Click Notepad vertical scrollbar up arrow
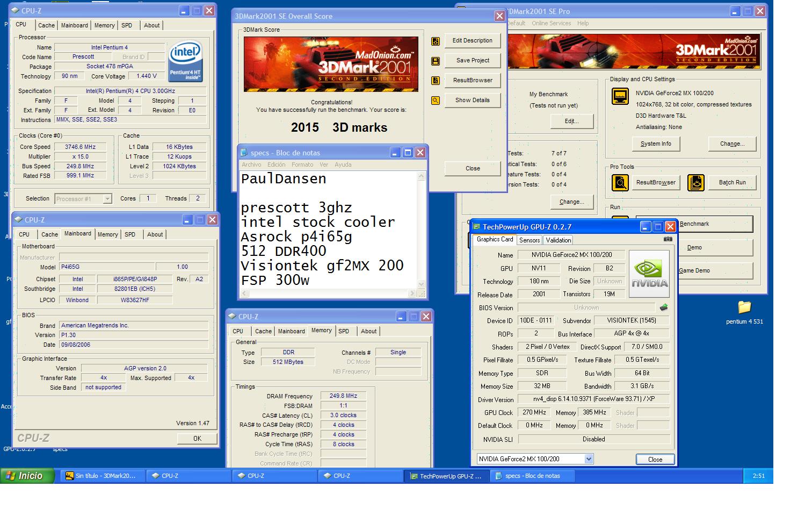This screenshot has height=508, width=812. (x=422, y=176)
